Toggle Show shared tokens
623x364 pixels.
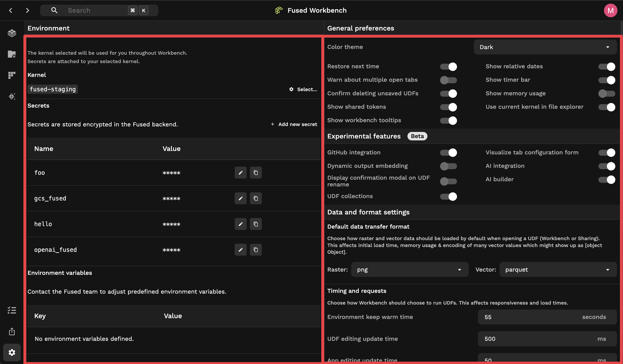pos(448,107)
